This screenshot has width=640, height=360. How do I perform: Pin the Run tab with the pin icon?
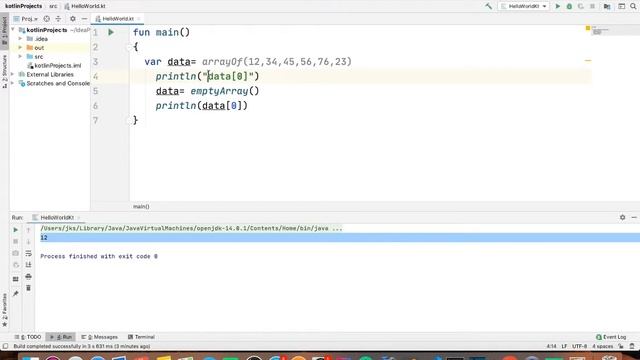pos(16,293)
